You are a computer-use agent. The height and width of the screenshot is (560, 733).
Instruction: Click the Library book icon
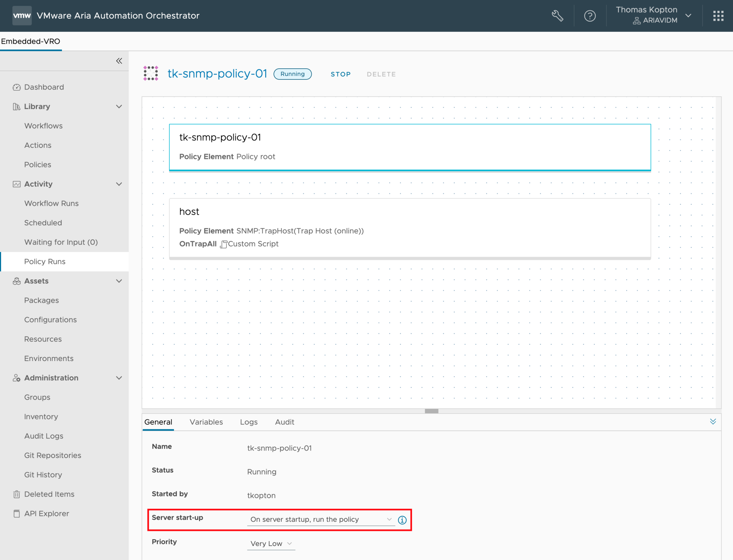click(x=16, y=106)
